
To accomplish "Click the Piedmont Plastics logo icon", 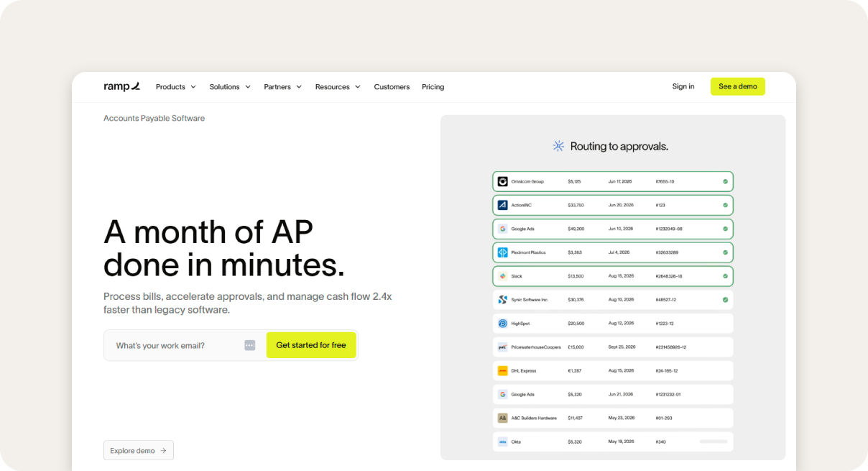I will pos(502,252).
